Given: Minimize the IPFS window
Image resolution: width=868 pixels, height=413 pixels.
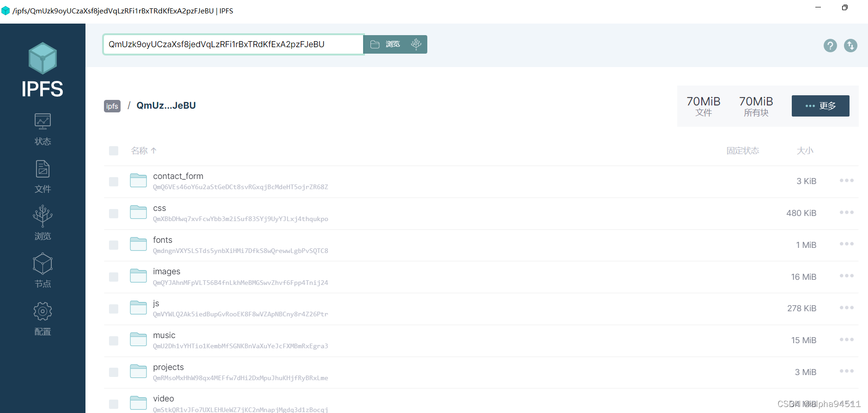Looking at the screenshot, I should tap(818, 7).
